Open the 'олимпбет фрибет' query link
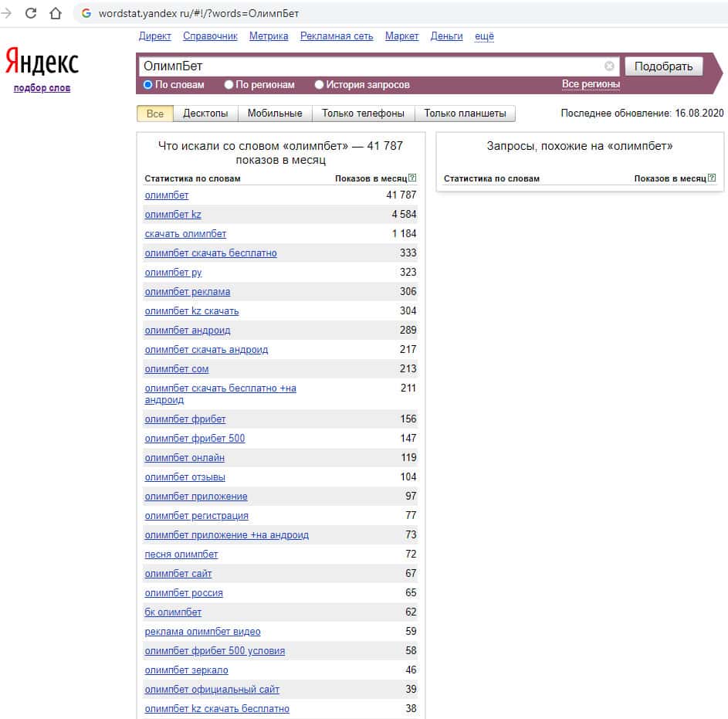Image resolution: width=728 pixels, height=719 pixels. [185, 419]
